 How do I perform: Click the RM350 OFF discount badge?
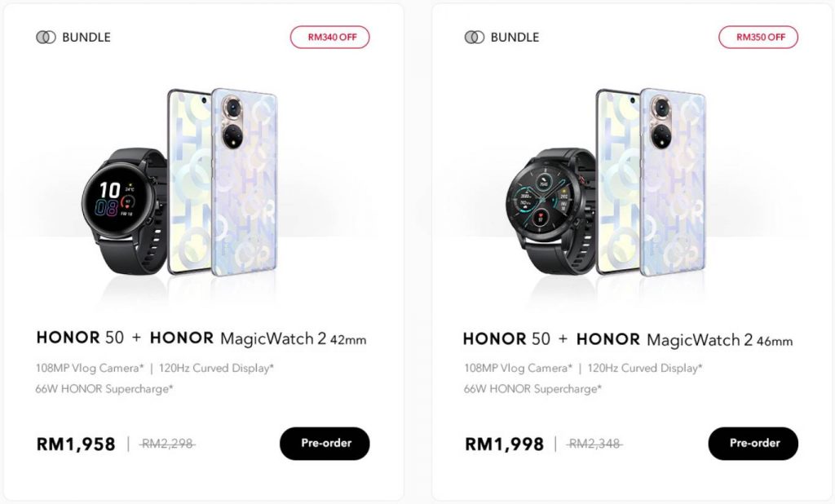pos(758,38)
